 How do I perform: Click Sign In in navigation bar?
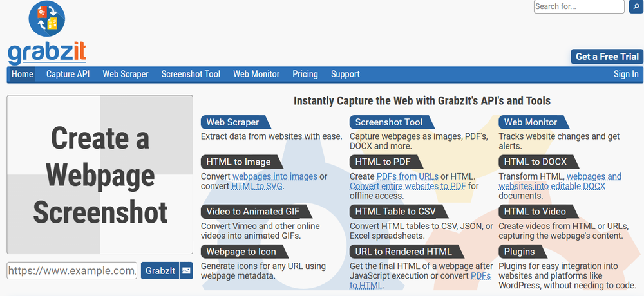point(626,74)
